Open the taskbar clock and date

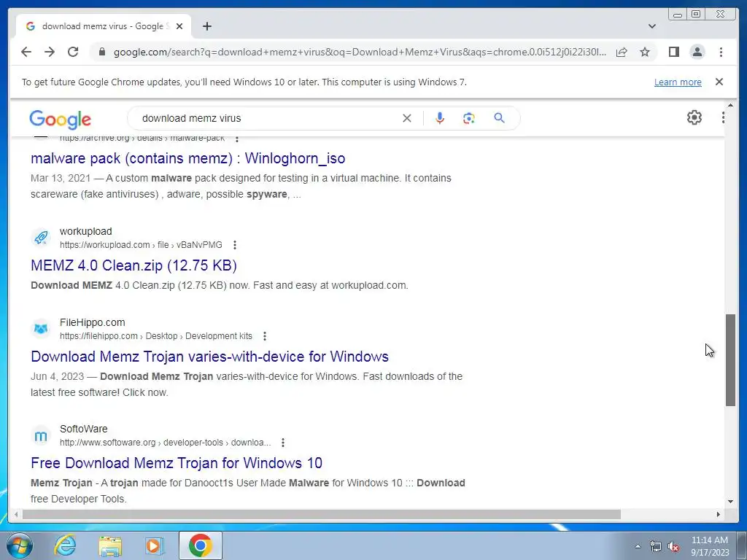(709, 546)
